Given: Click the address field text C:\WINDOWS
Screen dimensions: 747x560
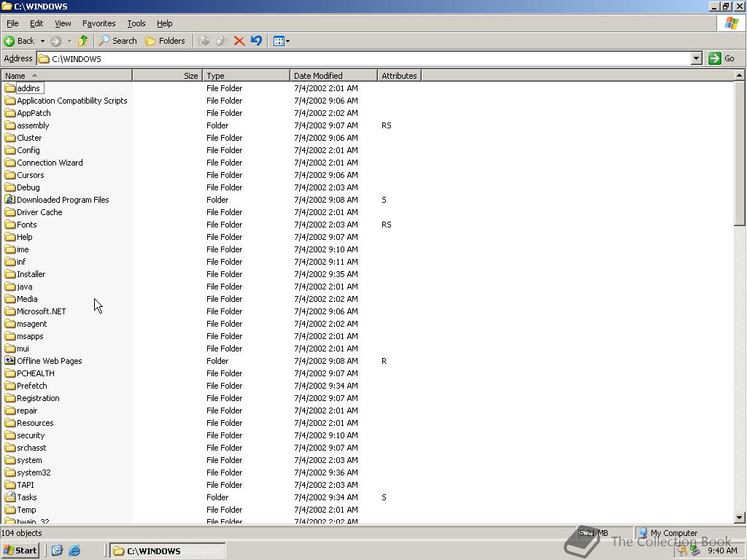Looking at the screenshot, I should tap(76, 59).
